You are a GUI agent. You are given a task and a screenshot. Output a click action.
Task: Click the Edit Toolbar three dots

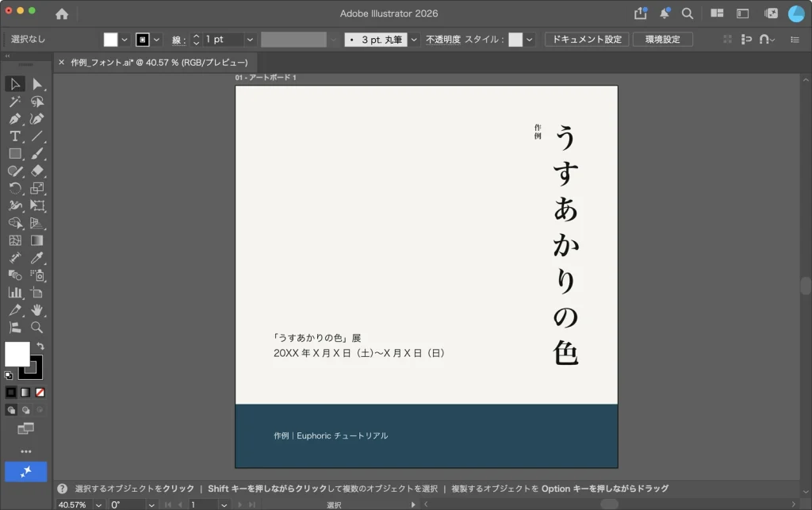click(x=26, y=451)
